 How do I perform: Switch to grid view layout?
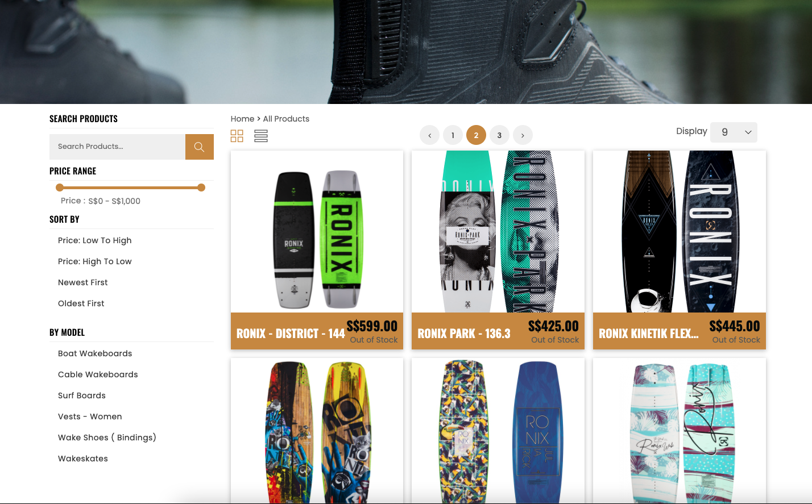coord(237,136)
